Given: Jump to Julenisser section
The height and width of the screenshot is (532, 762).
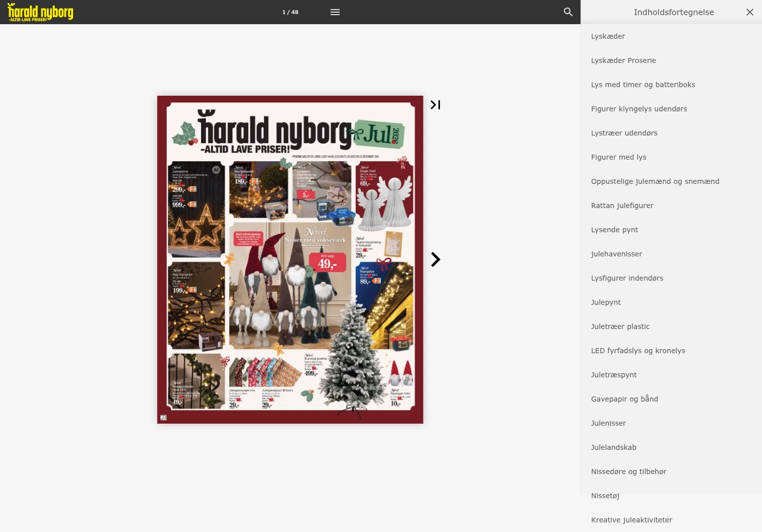Looking at the screenshot, I should click(671, 423).
